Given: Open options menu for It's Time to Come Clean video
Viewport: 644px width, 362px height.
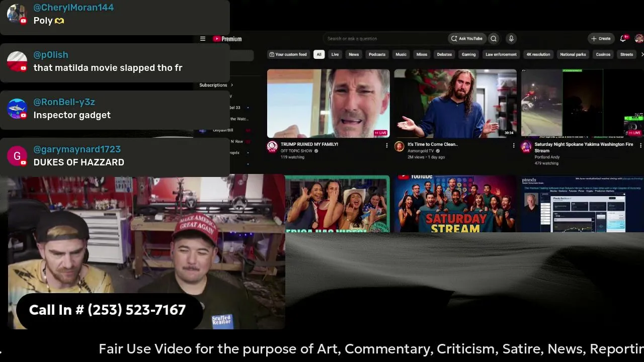Looking at the screenshot, I should pos(513,145).
